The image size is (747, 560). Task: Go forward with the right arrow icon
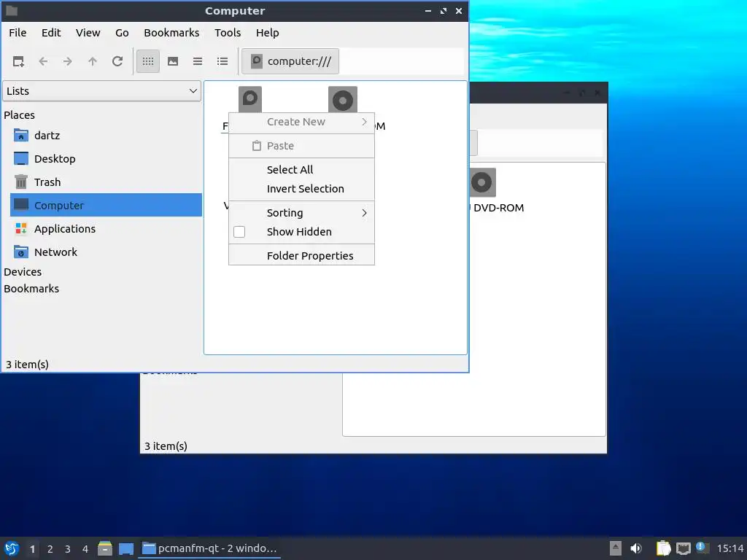[68, 61]
